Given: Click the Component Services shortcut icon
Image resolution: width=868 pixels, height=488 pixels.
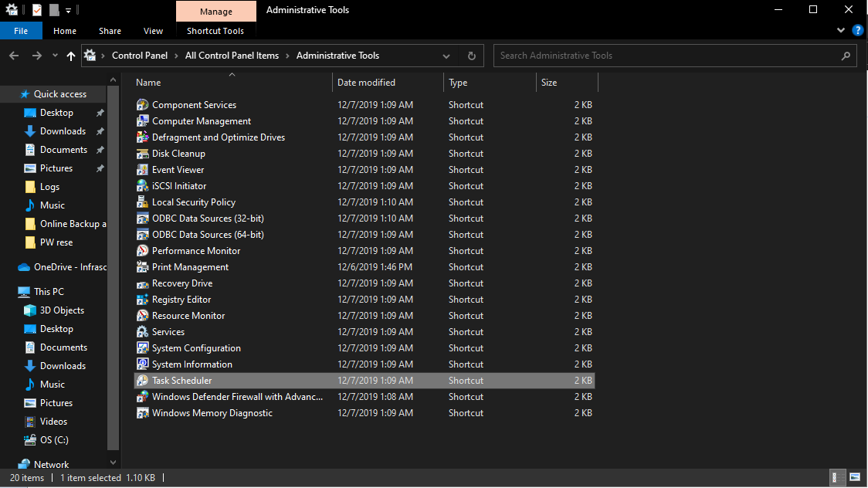Looking at the screenshot, I should pos(142,104).
